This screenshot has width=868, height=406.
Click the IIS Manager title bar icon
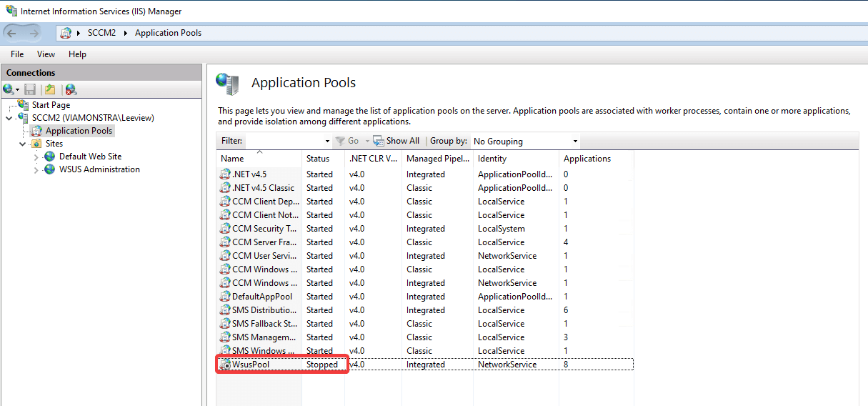[x=11, y=11]
